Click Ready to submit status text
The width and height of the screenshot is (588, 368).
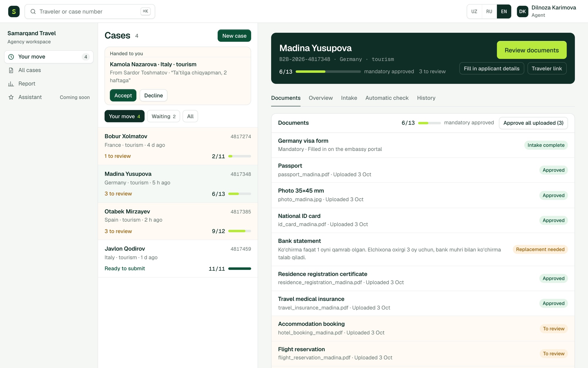pyautogui.click(x=125, y=268)
